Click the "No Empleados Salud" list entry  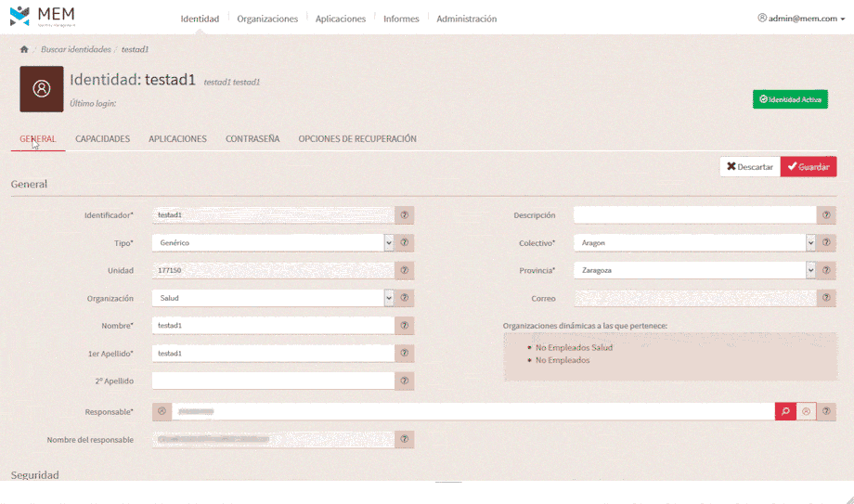[x=574, y=348]
